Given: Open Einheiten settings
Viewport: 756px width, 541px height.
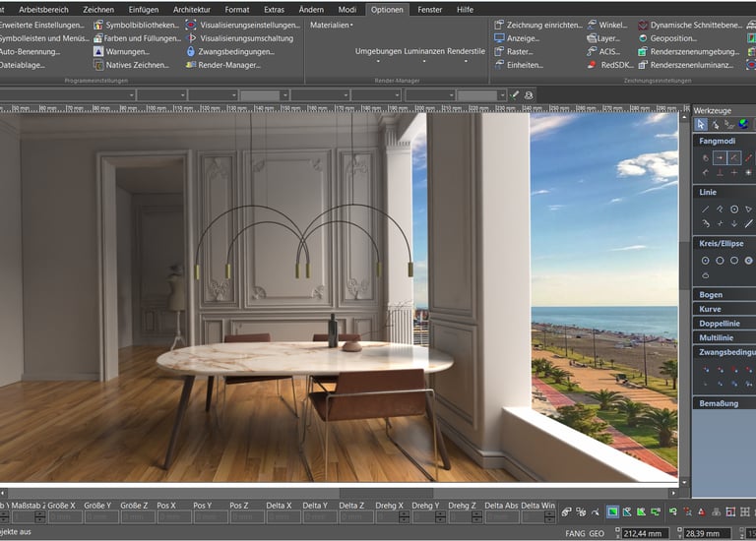Looking at the screenshot, I should 519,65.
